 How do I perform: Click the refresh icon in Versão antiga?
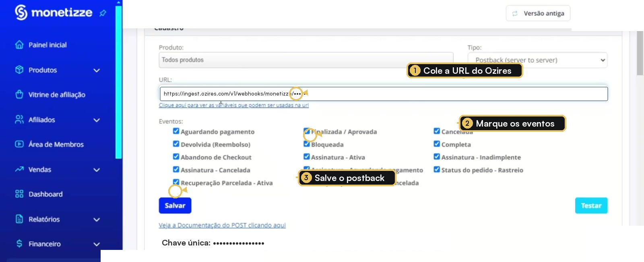click(515, 13)
